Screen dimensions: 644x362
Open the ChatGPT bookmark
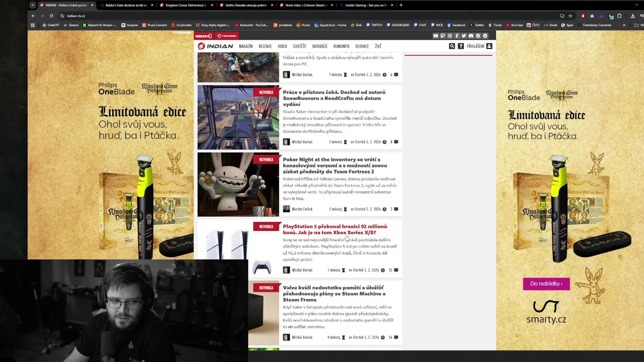click(51, 25)
